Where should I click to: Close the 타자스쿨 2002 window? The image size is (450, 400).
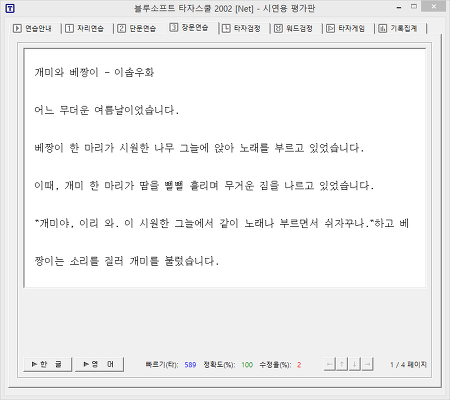(x=433, y=7)
